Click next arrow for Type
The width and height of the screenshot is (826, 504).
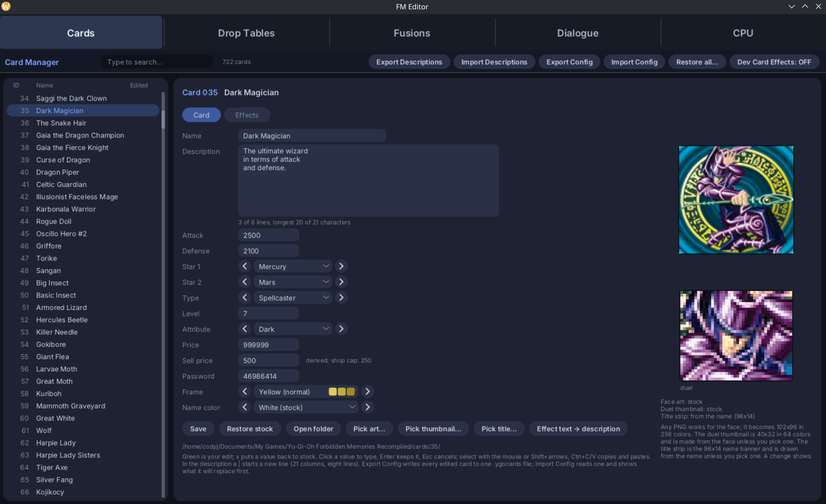tap(341, 297)
